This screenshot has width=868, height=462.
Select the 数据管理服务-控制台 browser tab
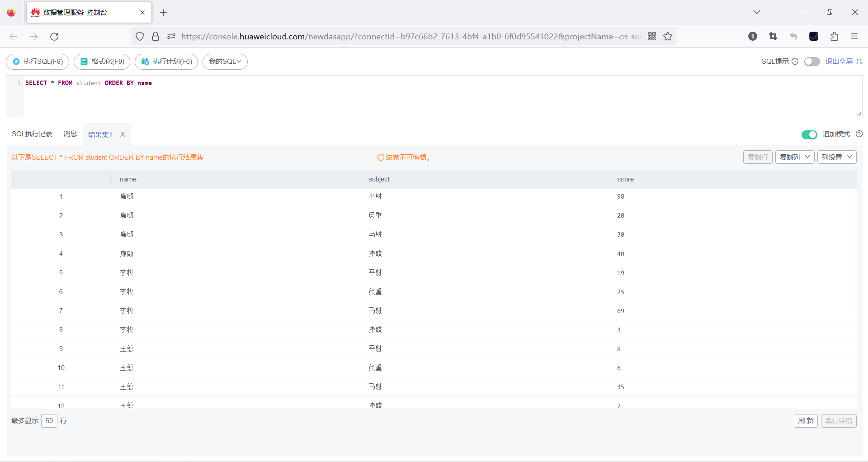[89, 13]
